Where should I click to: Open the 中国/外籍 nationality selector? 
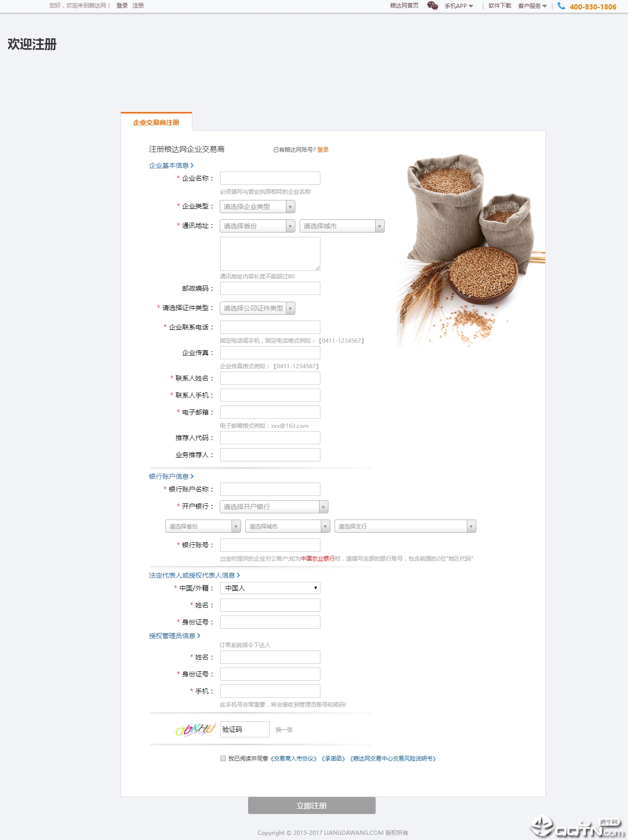(x=270, y=588)
